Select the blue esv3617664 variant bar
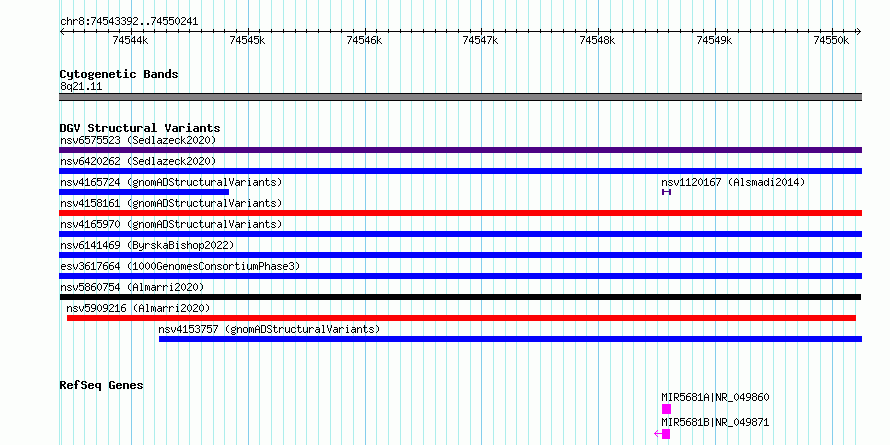 click(460, 276)
